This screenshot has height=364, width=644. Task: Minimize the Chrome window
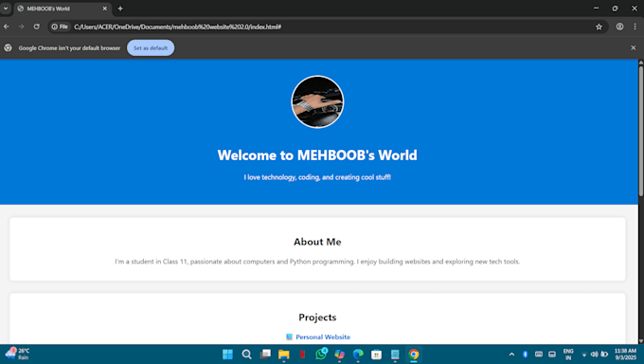[596, 9]
